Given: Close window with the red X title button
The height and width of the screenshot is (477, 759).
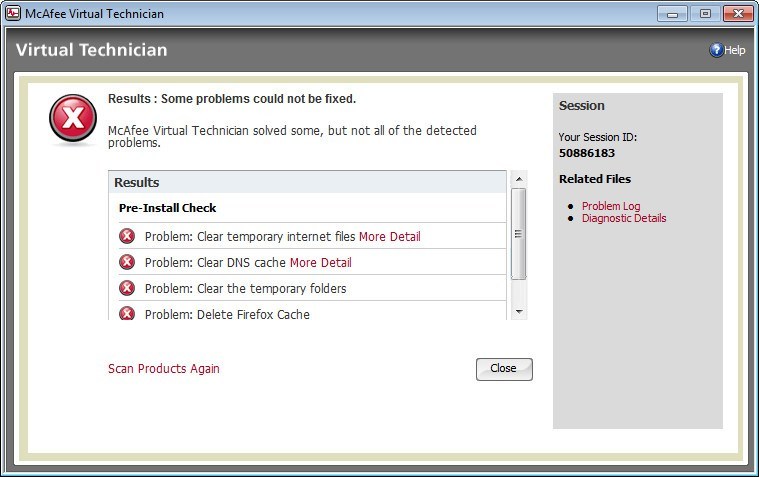Looking at the screenshot, I should pos(738,14).
